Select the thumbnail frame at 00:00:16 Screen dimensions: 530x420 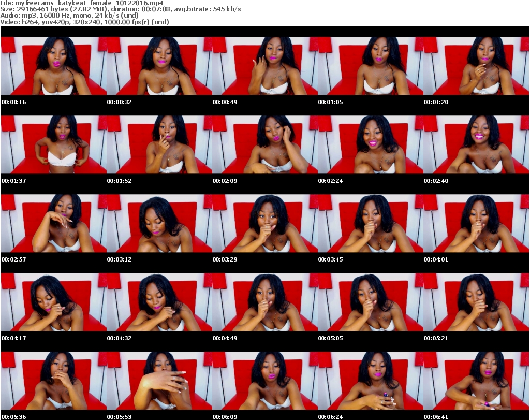(54, 66)
